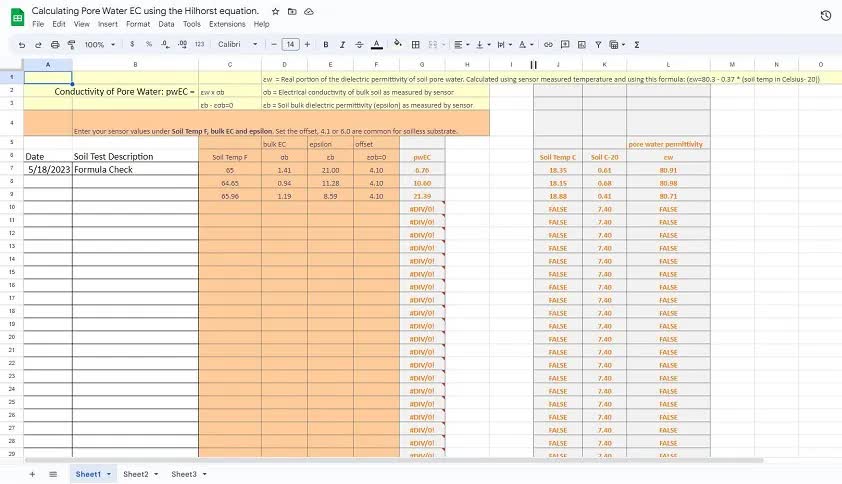Screen dimensions: 842x484
Task: Click the horizontal scrollbar
Action: tap(394, 460)
